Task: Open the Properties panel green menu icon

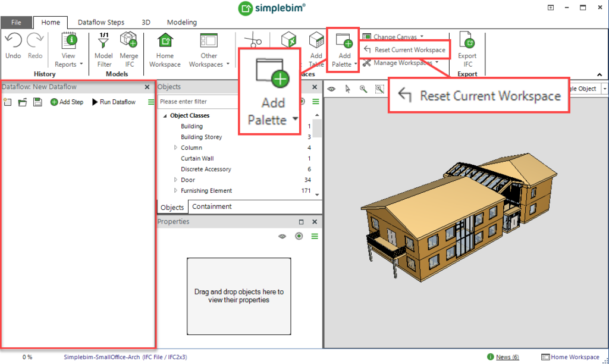Action: click(315, 236)
